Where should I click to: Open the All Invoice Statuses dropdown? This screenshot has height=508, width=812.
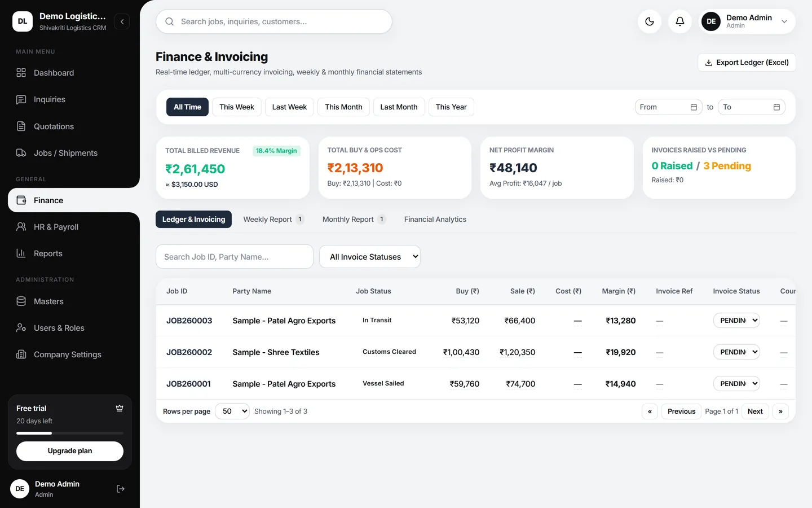coord(370,257)
